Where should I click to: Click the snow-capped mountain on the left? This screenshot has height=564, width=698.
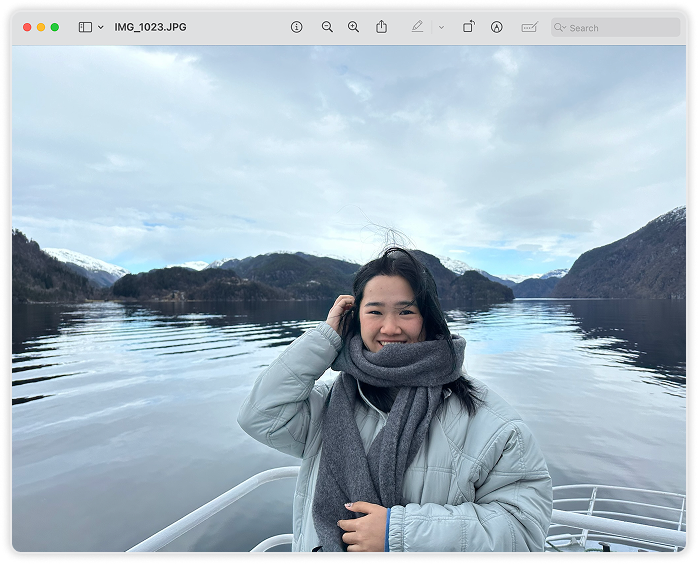click(85, 264)
